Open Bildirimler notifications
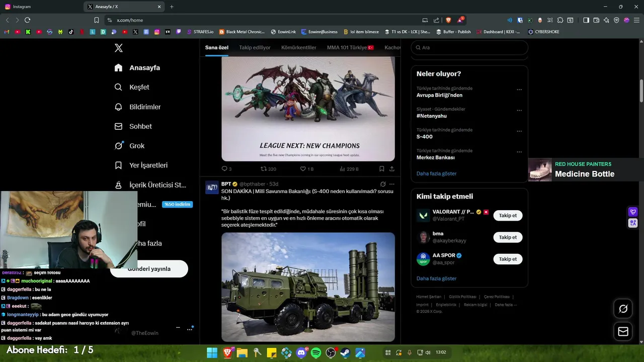The image size is (644, 362). (x=138, y=107)
